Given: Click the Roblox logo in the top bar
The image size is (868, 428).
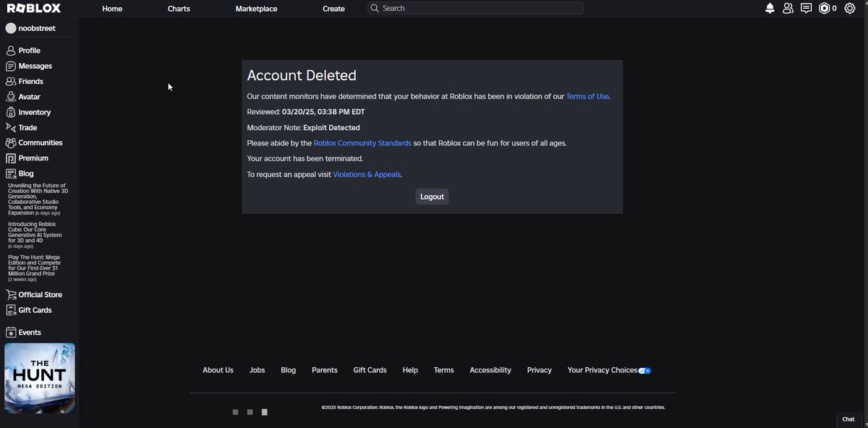Looking at the screenshot, I should click(33, 9).
